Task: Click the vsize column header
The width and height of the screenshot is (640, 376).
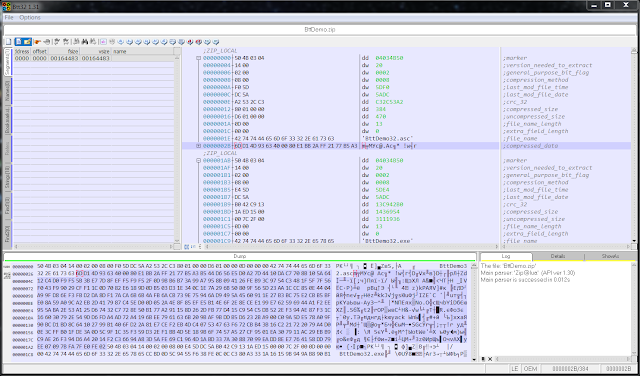Action: click(95, 51)
